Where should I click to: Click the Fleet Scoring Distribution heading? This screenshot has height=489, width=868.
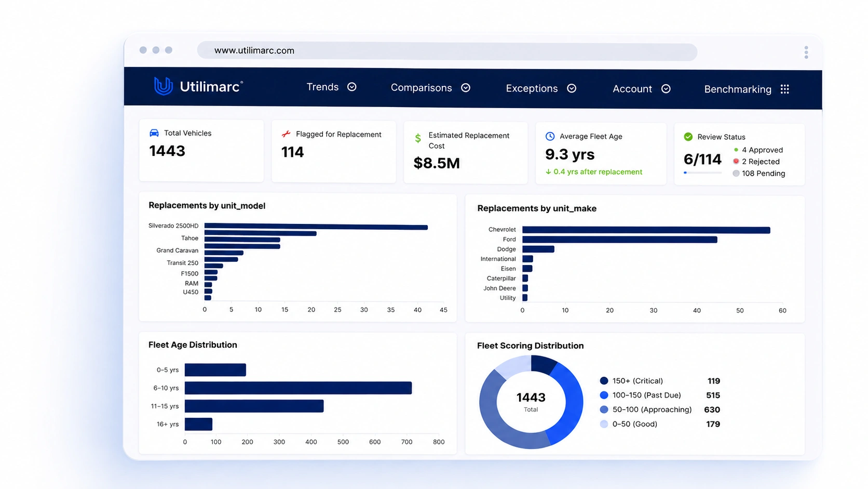(530, 346)
